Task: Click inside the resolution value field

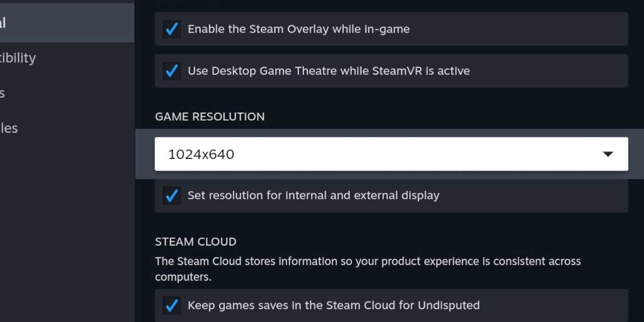Action: point(273,154)
